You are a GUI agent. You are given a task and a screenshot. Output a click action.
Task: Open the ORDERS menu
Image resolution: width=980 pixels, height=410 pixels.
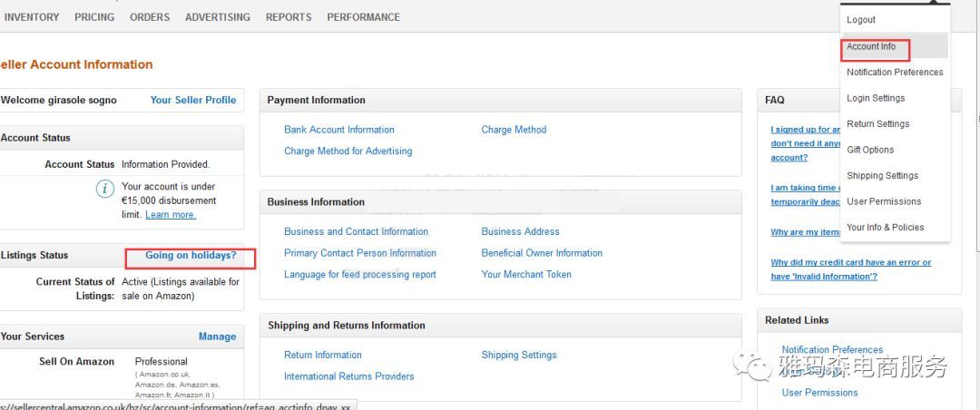150,17
